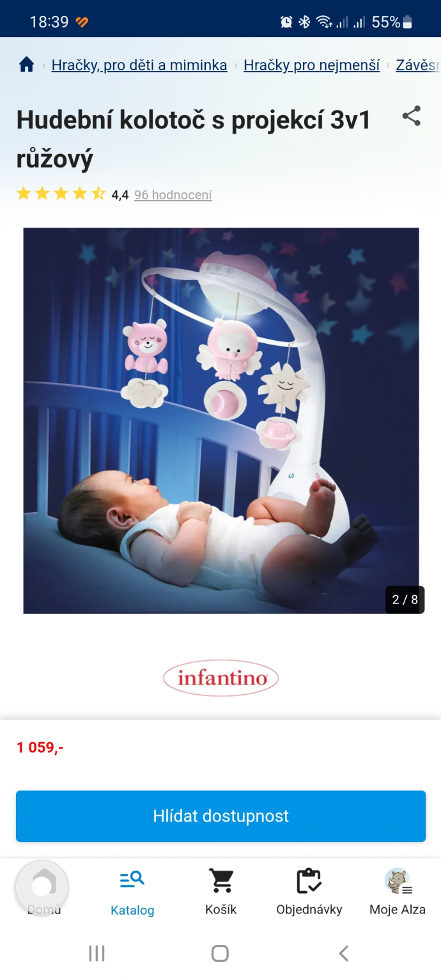Open breadcrumb Hračky, pro děti a miminka

coord(139,65)
